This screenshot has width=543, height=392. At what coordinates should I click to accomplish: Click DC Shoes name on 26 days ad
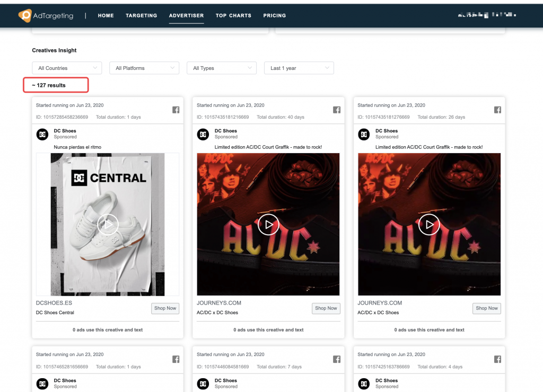(x=387, y=131)
